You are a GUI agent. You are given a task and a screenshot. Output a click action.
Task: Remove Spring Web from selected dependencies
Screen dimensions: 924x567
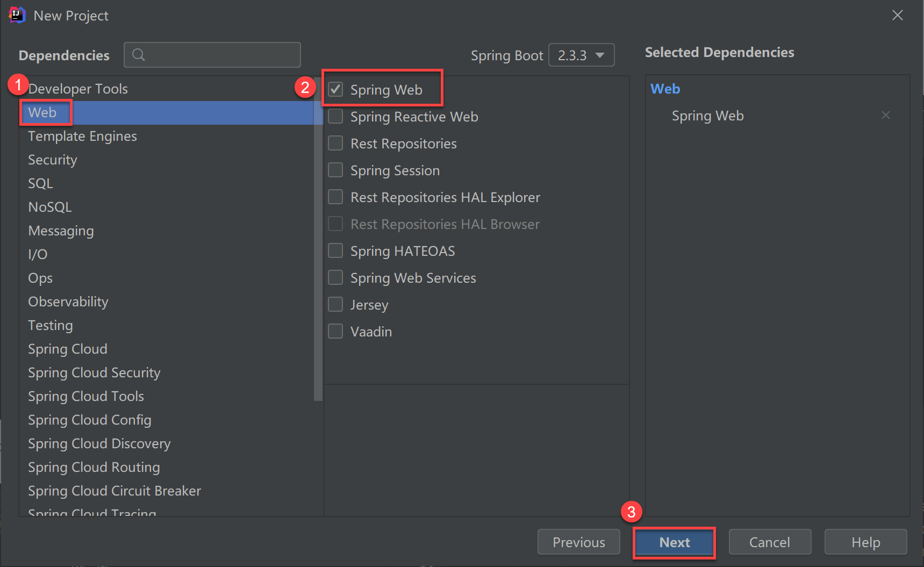[x=885, y=115]
